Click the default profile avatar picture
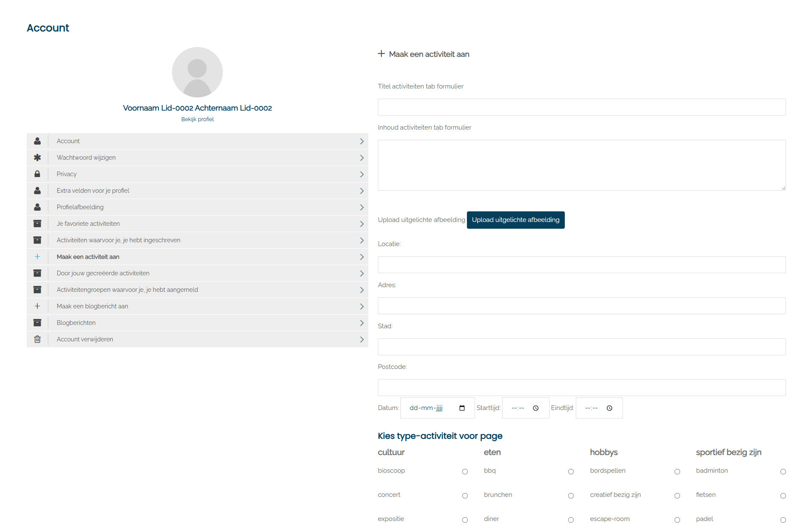 point(197,72)
